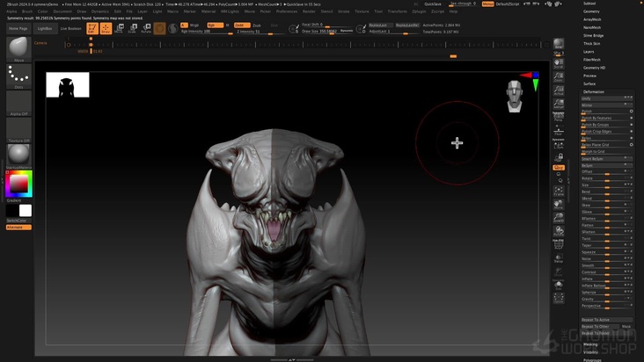This screenshot has width=644, height=362.
Task: Expand the Subtool palette section
Action: tap(589, 4)
